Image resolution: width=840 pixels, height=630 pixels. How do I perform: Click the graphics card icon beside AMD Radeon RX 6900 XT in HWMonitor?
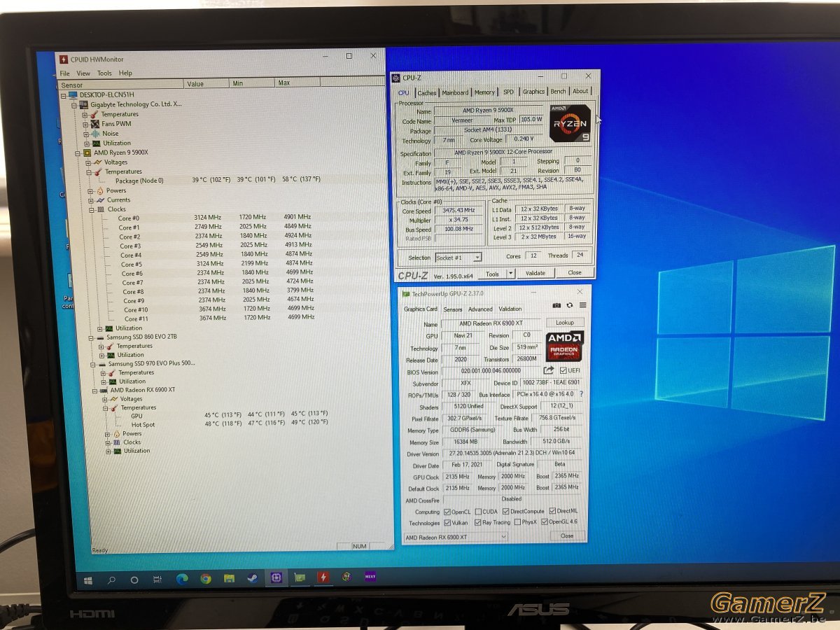(x=104, y=390)
